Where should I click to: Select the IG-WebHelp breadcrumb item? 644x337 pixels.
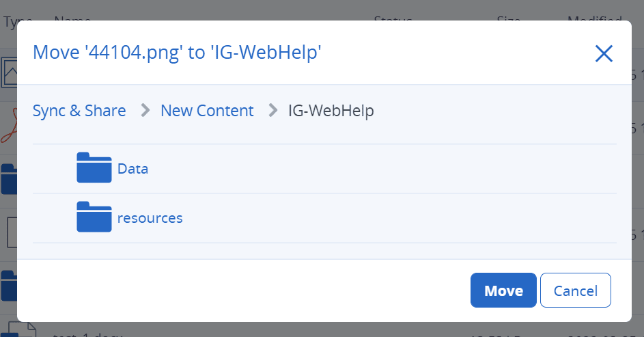(331, 111)
